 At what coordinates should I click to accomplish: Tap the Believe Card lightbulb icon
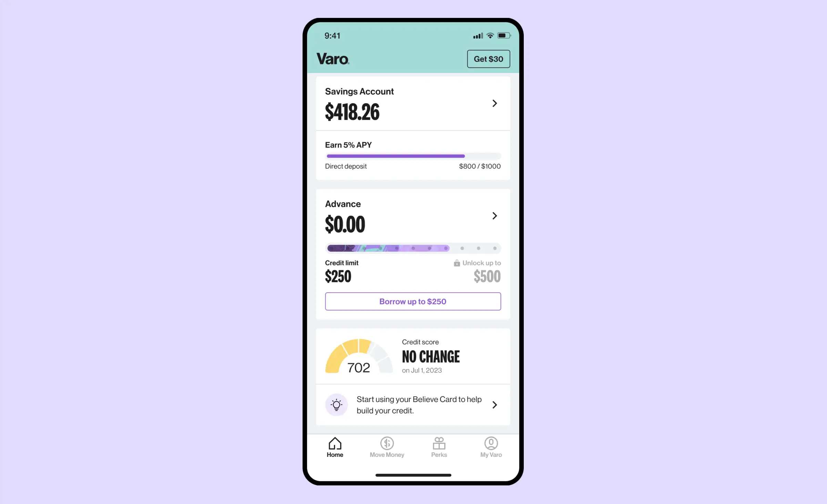click(337, 404)
